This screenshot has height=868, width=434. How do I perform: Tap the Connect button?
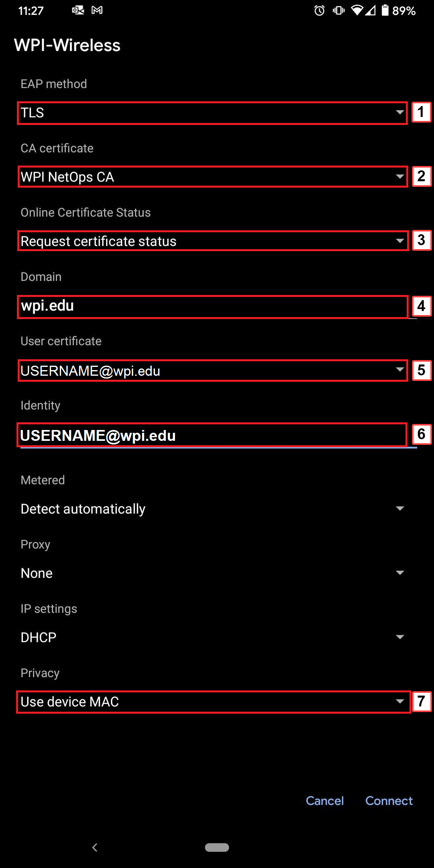pos(389,800)
